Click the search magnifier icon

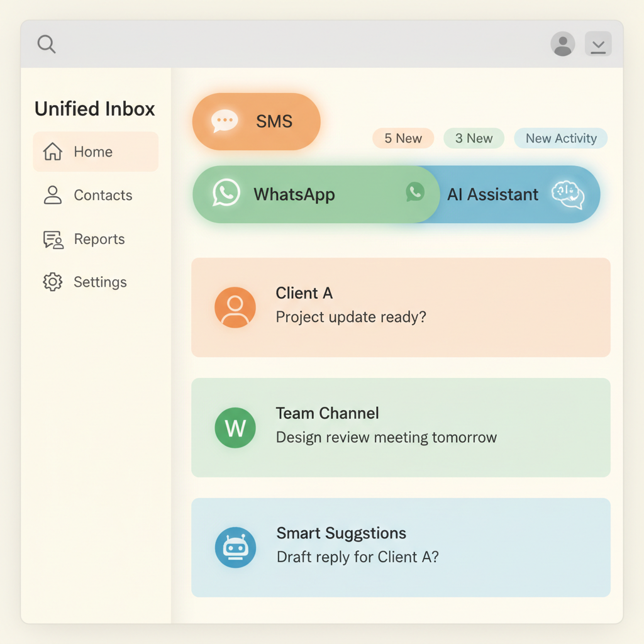click(47, 44)
